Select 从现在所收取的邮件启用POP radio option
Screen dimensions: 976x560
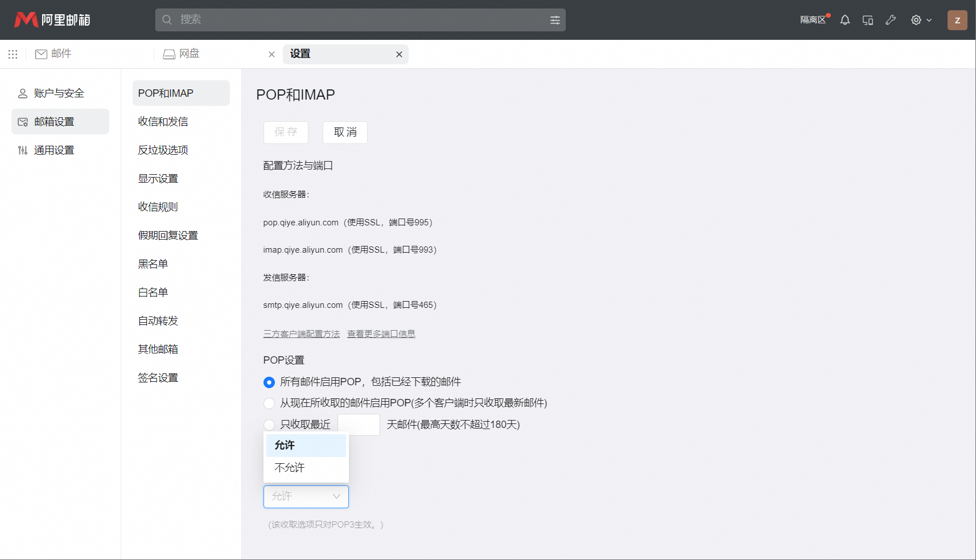[x=269, y=403]
